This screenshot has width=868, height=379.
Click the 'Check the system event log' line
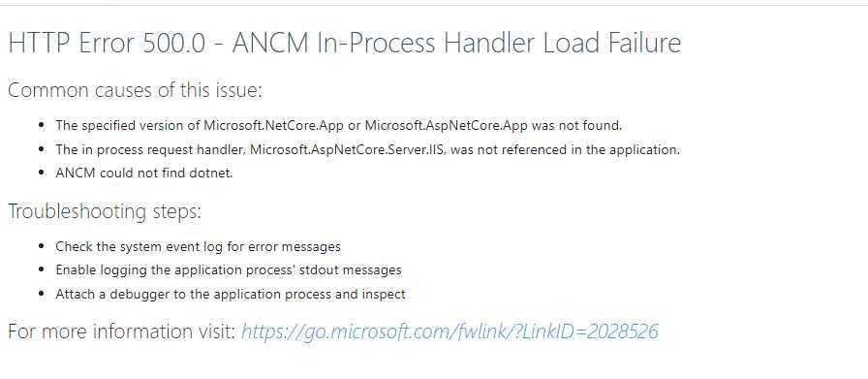[199, 246]
